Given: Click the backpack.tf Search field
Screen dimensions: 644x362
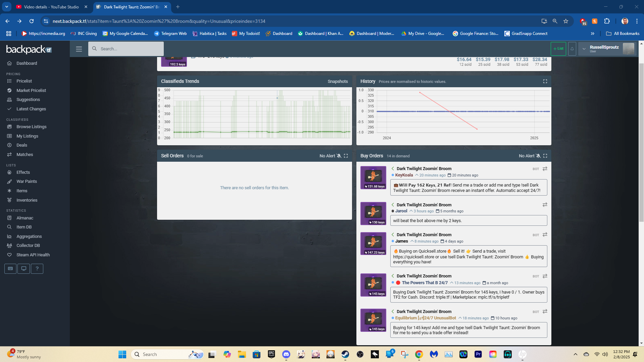Looking at the screenshot, I should click(126, 49).
